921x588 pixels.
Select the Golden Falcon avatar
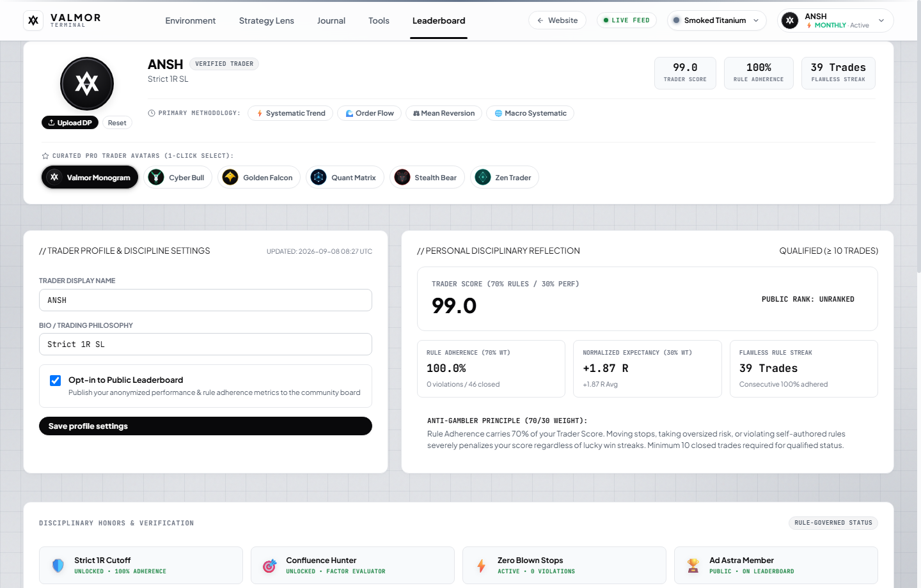tap(259, 178)
